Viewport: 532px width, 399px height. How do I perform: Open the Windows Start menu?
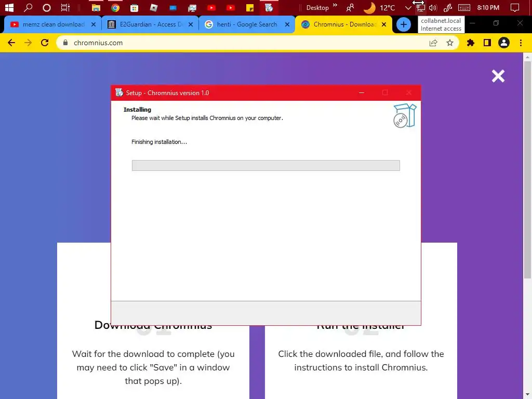tap(9, 7)
